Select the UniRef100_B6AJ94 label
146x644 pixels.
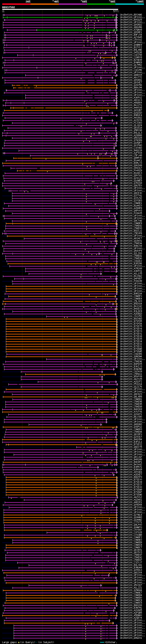click(x=131, y=88)
